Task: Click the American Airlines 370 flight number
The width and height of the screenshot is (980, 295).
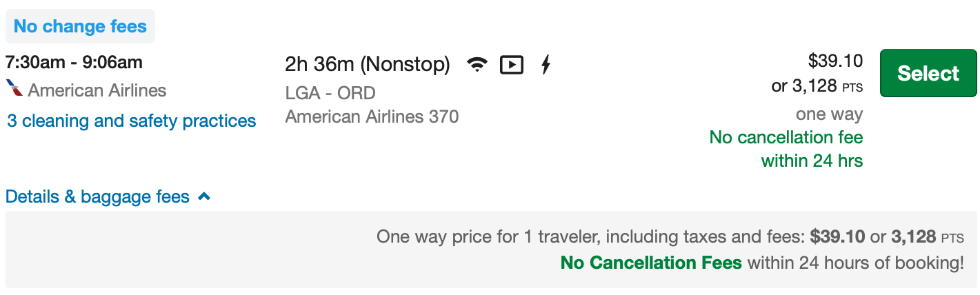Action: [x=372, y=116]
